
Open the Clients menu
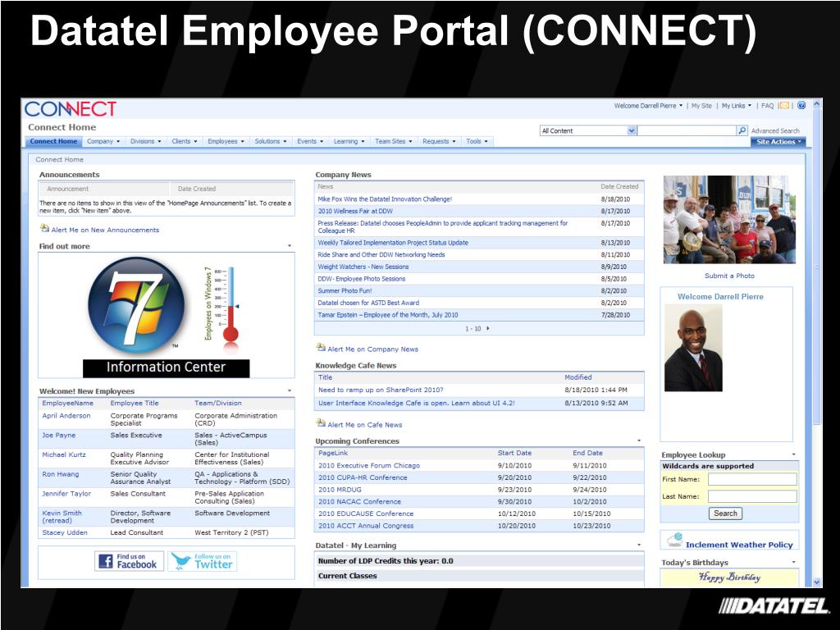click(x=185, y=141)
